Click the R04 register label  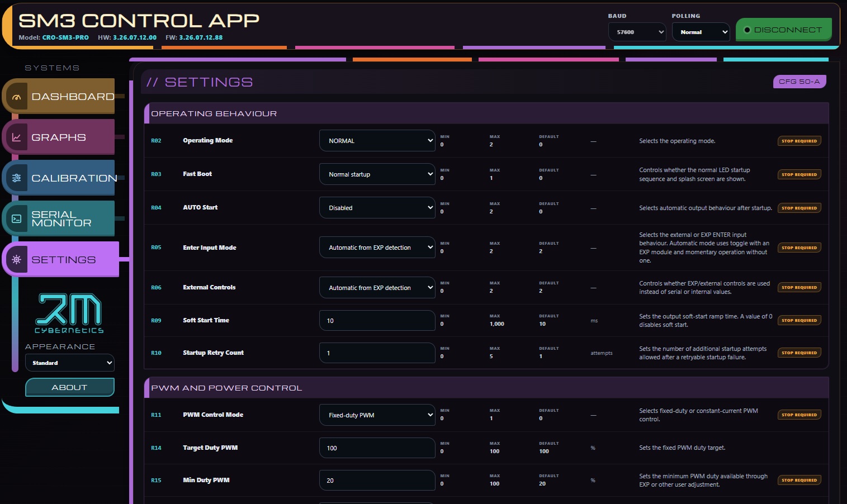tap(156, 208)
